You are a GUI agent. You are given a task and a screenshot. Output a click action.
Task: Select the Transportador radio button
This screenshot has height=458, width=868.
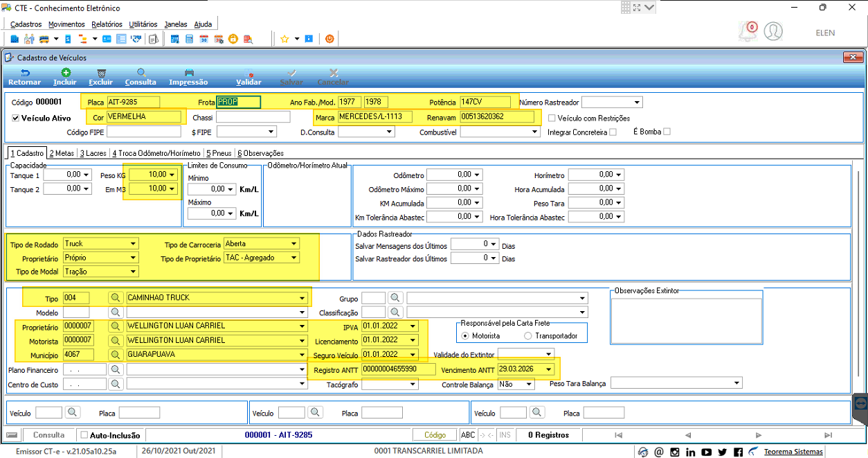tap(528, 336)
